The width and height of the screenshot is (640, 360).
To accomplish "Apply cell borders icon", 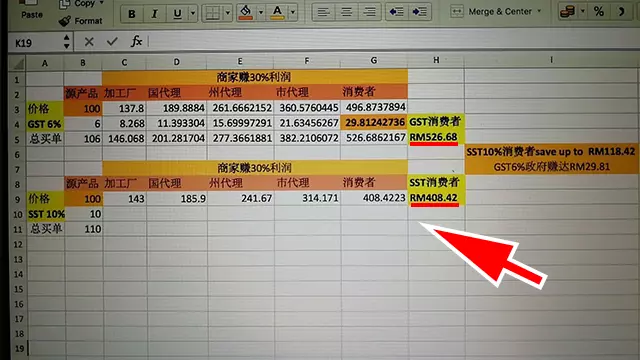I will [x=213, y=14].
